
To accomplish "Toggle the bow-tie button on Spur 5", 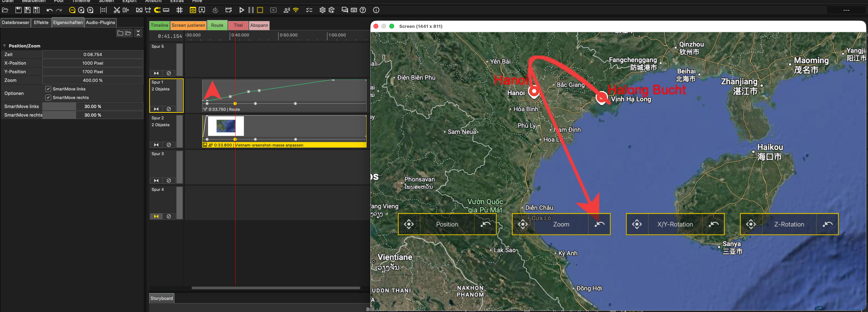I will (x=156, y=73).
